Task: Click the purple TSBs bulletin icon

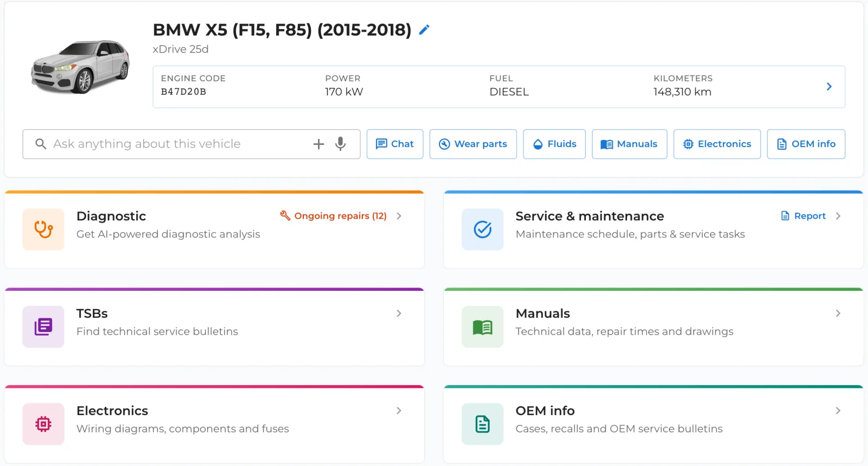Action: coord(43,327)
